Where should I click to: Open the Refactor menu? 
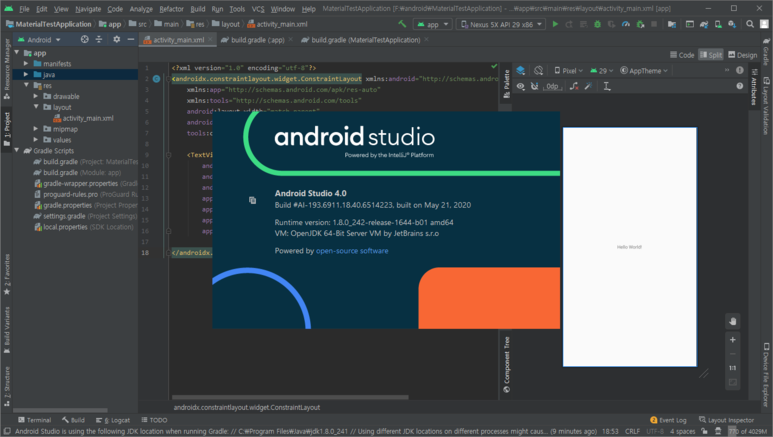(x=171, y=8)
